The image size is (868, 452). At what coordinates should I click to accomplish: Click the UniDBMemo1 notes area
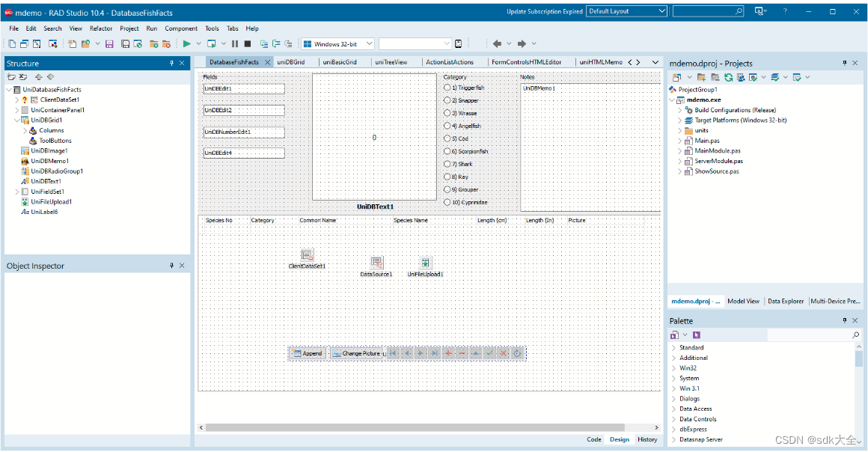click(590, 147)
